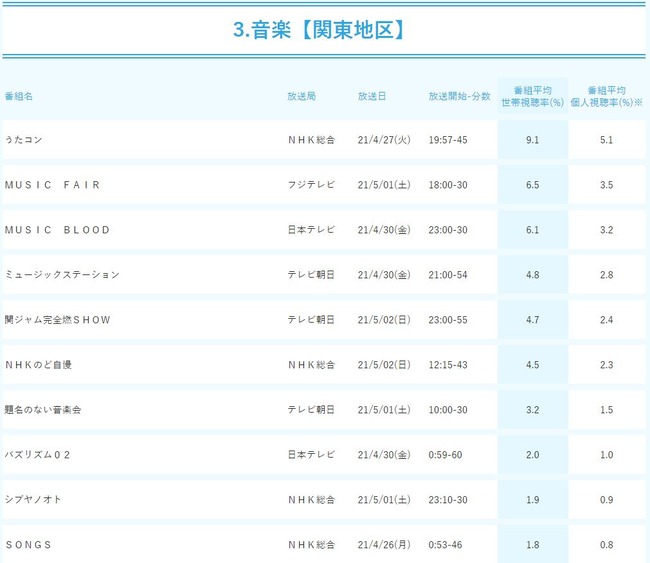The image size is (650, 563).
Task: Click household rating 9.1
Action: pyautogui.click(x=533, y=140)
